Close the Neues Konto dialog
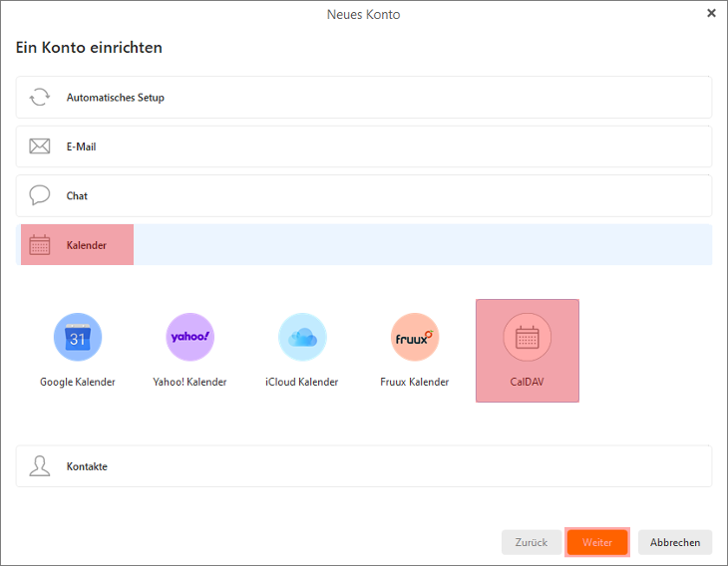The width and height of the screenshot is (728, 566). click(711, 13)
